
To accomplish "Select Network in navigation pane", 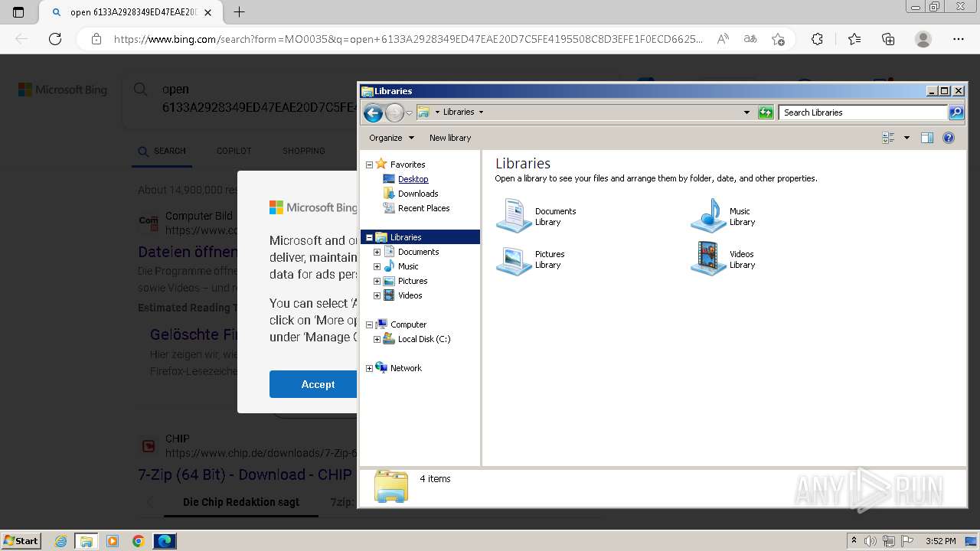I will tap(406, 368).
